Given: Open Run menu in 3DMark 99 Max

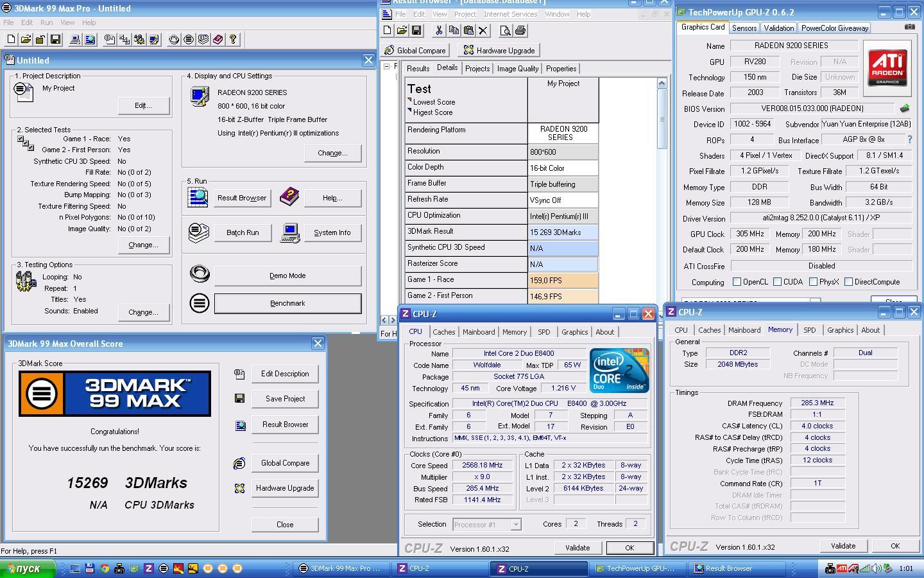Looking at the screenshot, I should pos(47,22).
